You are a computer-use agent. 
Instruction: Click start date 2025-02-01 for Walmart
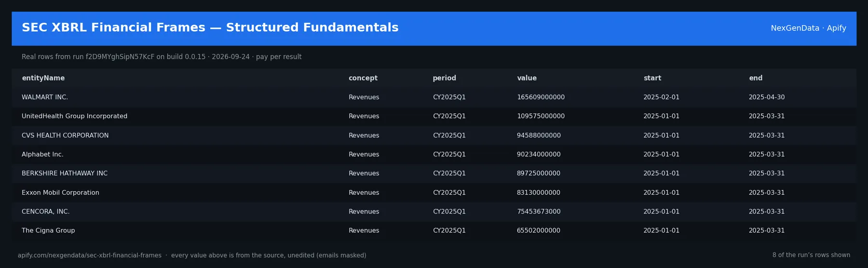[x=661, y=97]
